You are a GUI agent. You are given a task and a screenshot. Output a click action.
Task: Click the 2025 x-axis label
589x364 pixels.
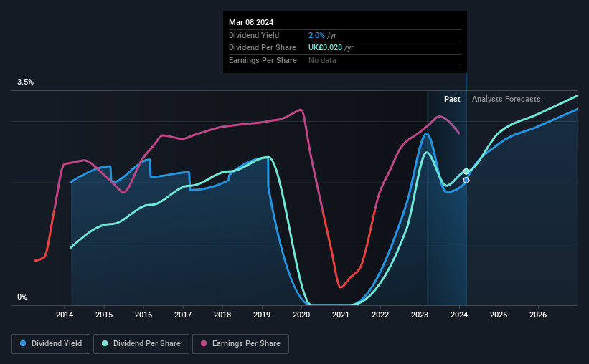tap(499, 315)
